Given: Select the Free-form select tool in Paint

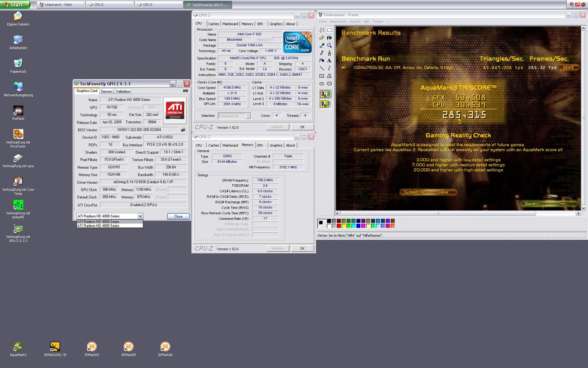Looking at the screenshot, I should (322, 30).
